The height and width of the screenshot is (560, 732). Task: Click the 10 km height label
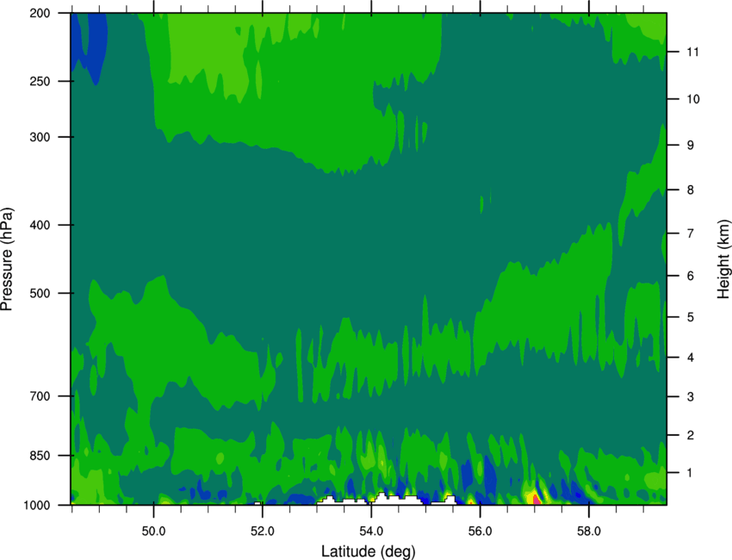point(693,99)
